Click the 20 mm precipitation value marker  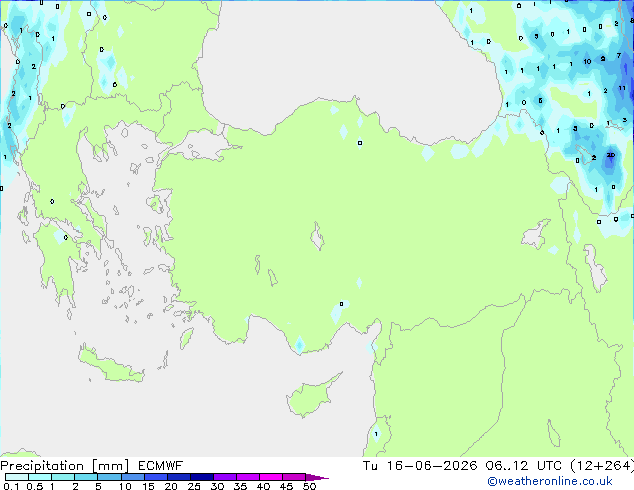point(611,155)
